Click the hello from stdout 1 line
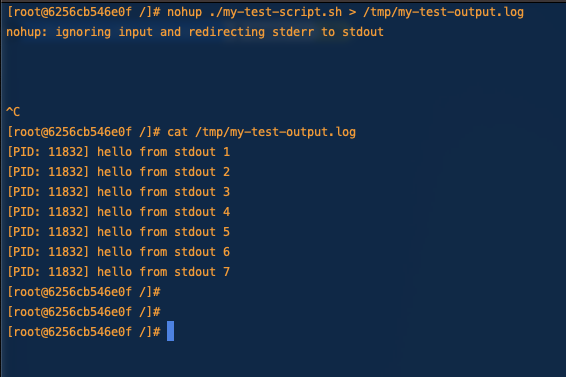Image resolution: width=566 pixels, height=377 pixels. pos(118,152)
